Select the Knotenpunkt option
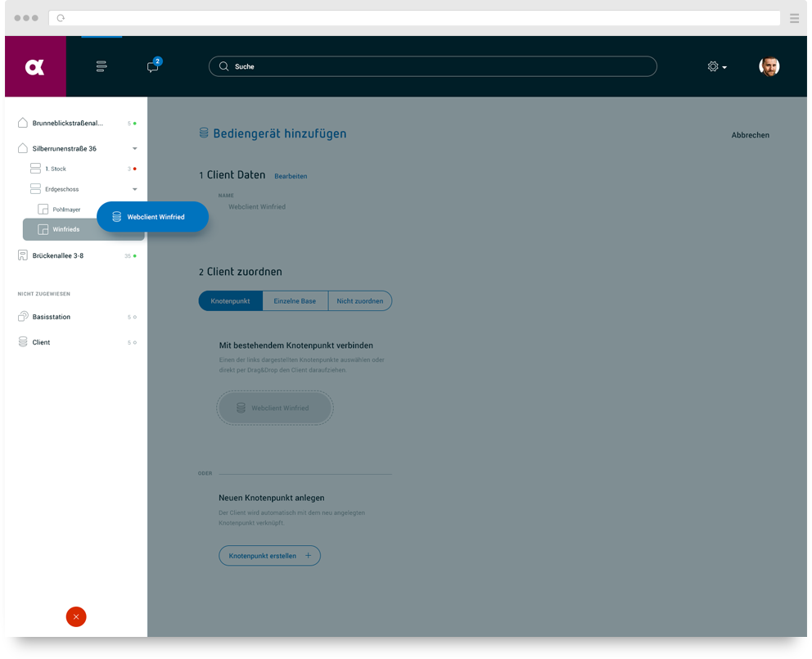 230,301
